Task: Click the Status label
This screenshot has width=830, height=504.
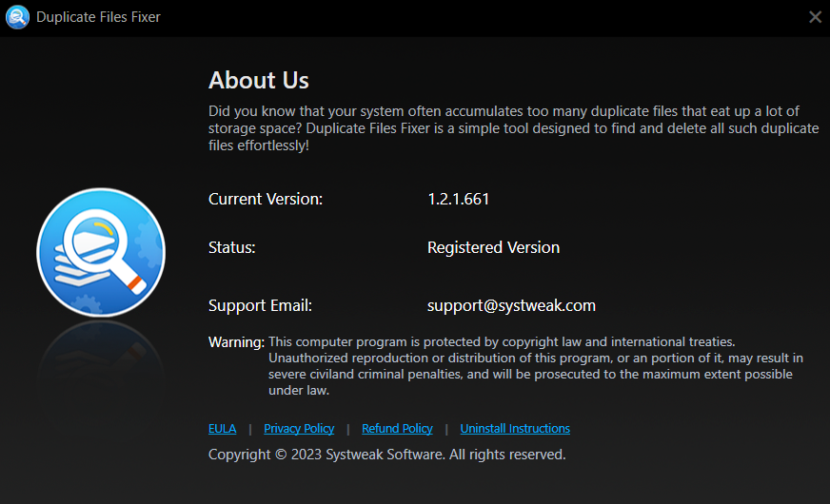Action: point(232,247)
